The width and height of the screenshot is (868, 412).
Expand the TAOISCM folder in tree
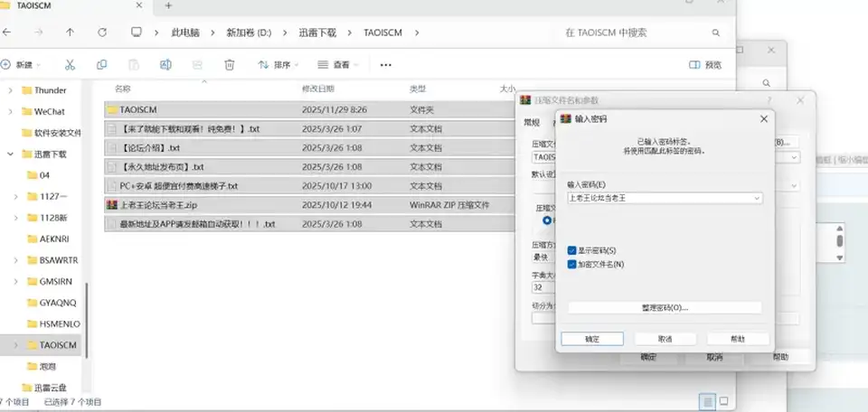pos(16,344)
